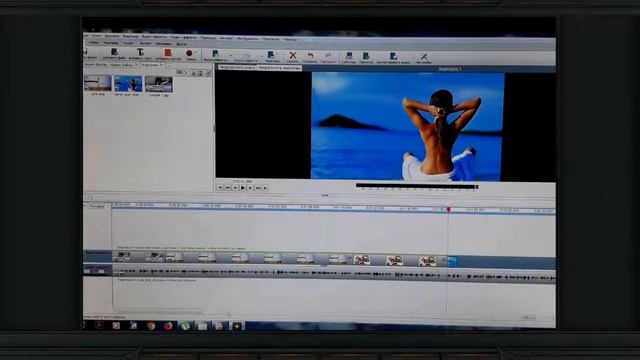The width and height of the screenshot is (640, 360).
Task: Select the beach image thumbnail in the bin
Action: pyautogui.click(x=98, y=83)
